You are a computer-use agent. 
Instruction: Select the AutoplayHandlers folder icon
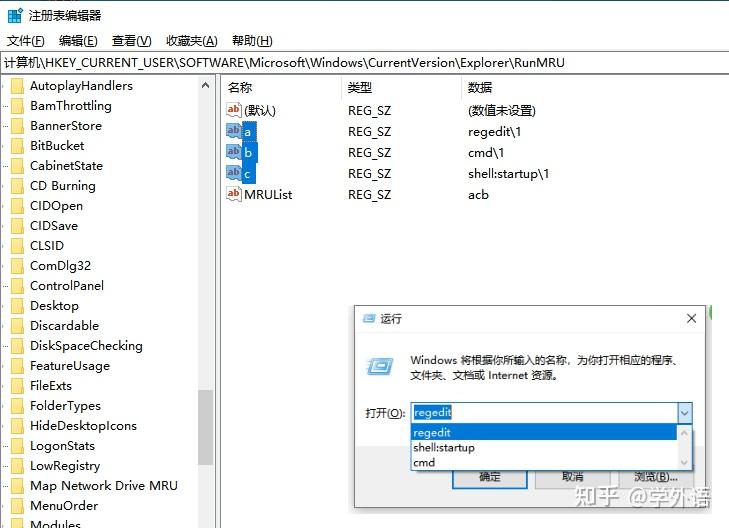click(x=17, y=86)
